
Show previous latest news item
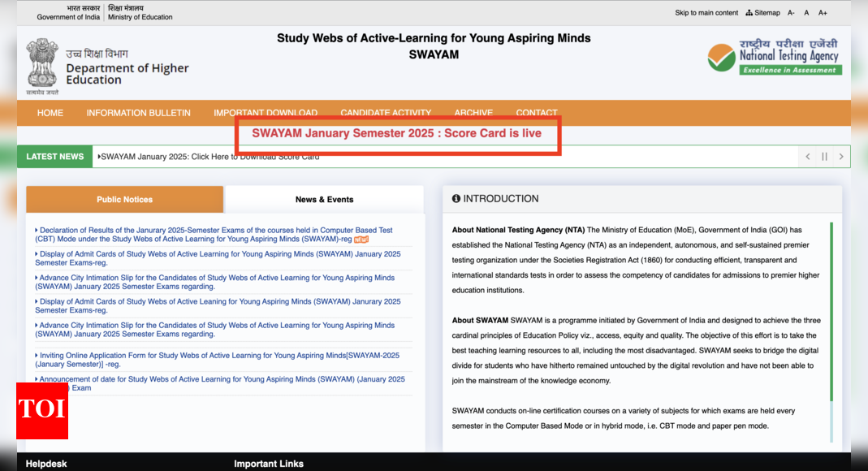[807, 157]
